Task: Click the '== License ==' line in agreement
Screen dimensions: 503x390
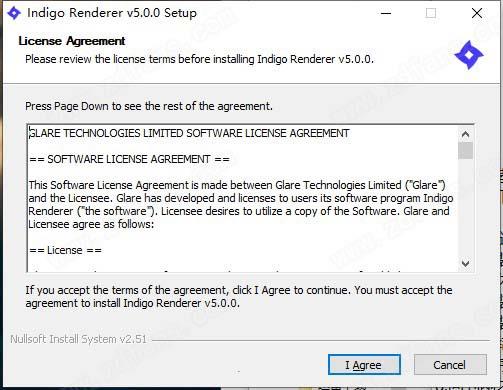Action: click(65, 250)
